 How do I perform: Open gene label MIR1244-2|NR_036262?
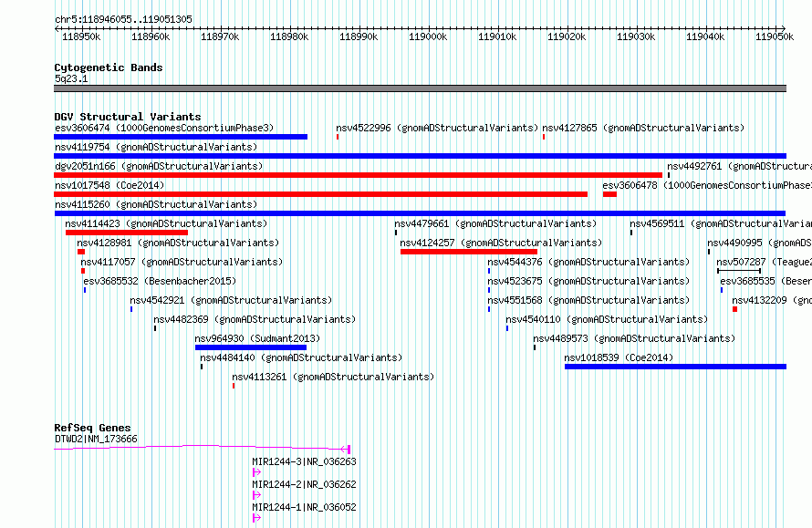coord(304,484)
